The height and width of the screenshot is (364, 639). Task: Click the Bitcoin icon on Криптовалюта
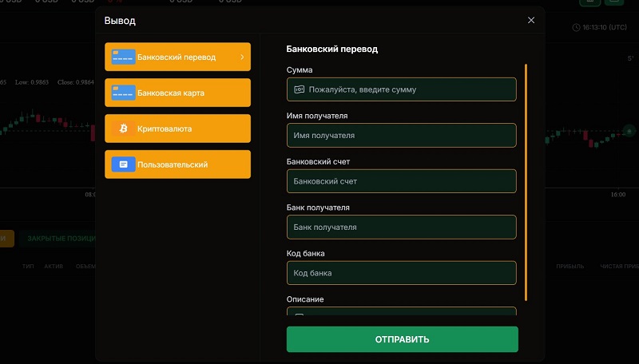tap(123, 129)
